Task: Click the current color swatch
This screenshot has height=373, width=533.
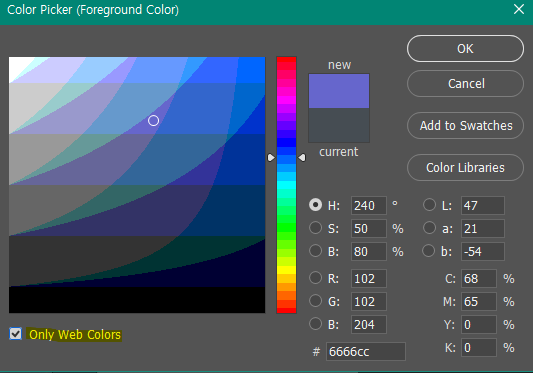Action: coord(339,125)
